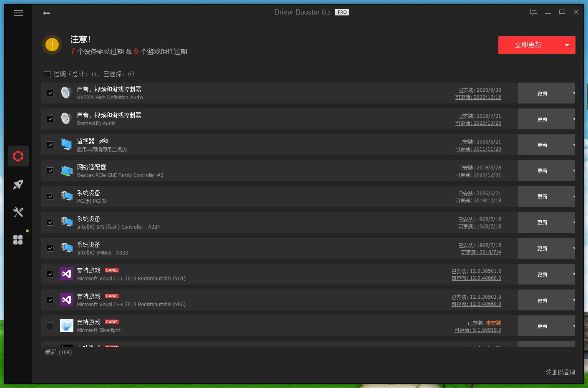Image resolution: width=588 pixels, height=388 pixels.
Task: Click 更新 for Realtek PCIe GbE Controller
Action: coord(542,171)
